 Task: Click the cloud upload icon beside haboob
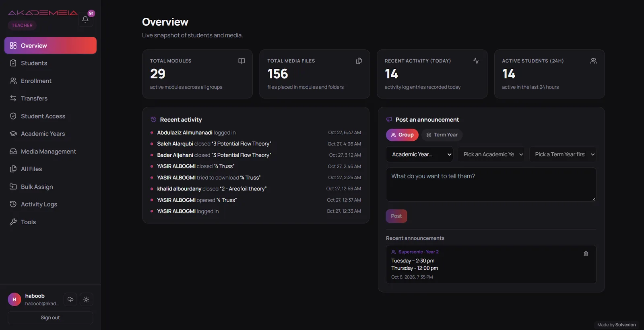(70, 299)
